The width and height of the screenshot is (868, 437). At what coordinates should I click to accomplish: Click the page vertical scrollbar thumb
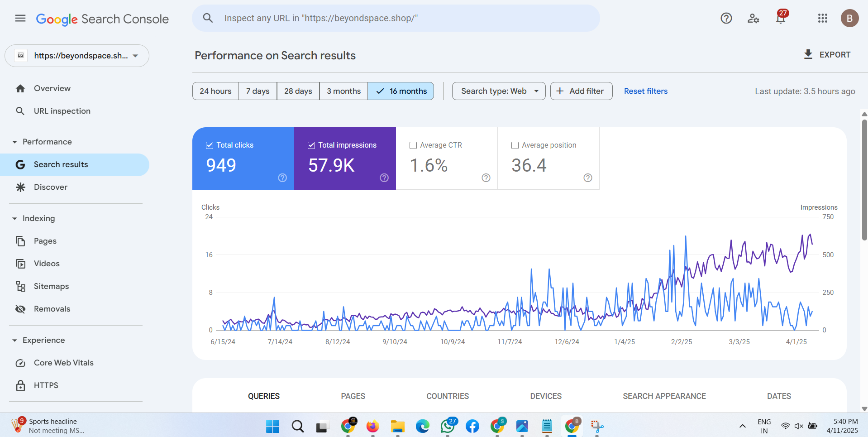[864, 180]
